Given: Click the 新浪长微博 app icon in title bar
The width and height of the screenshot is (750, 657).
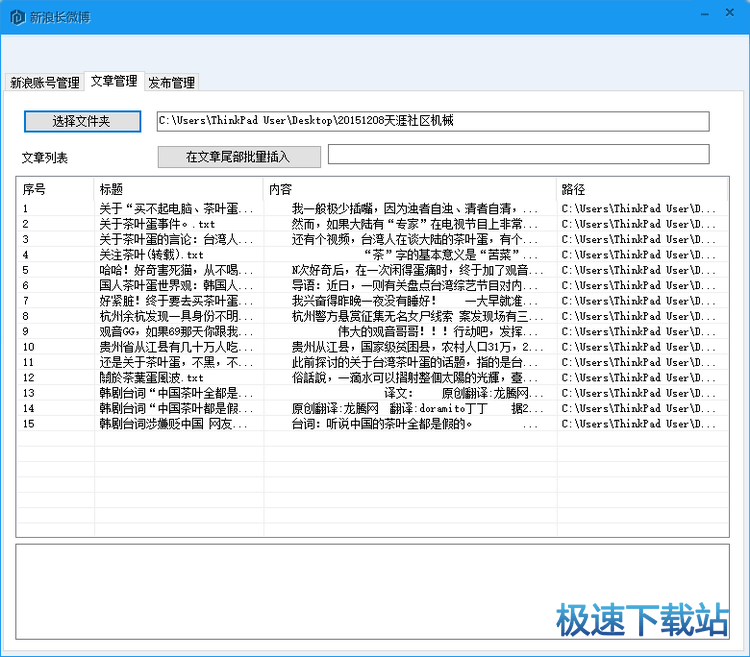Looking at the screenshot, I should pos(17,17).
